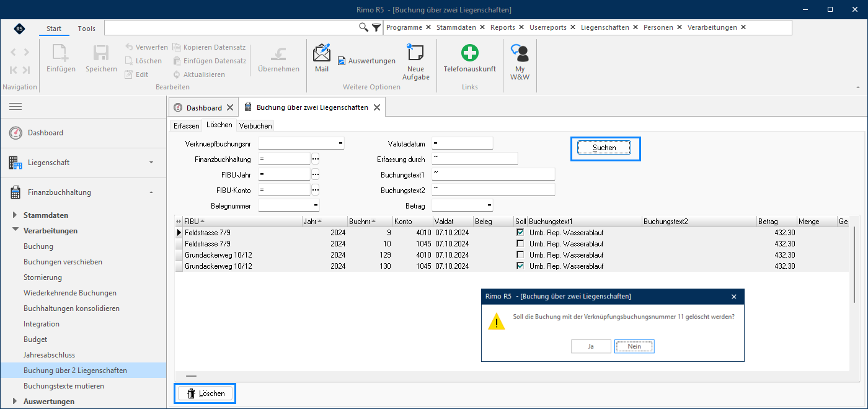Sort by the FIBU column header
This screenshot has height=409, width=868.
click(x=242, y=221)
